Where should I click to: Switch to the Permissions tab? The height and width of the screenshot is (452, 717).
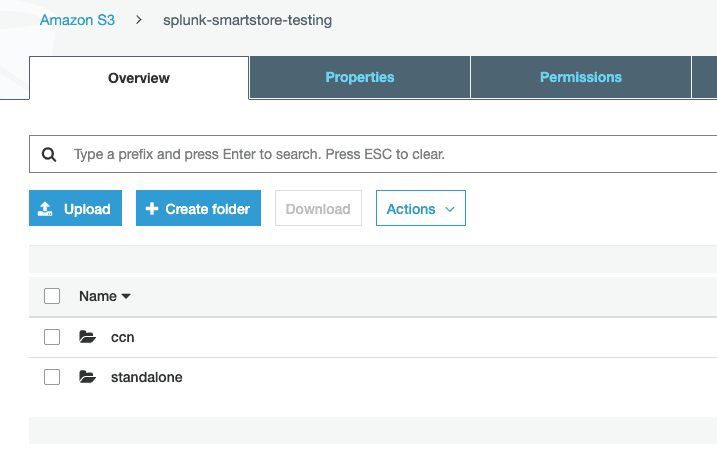pos(581,77)
